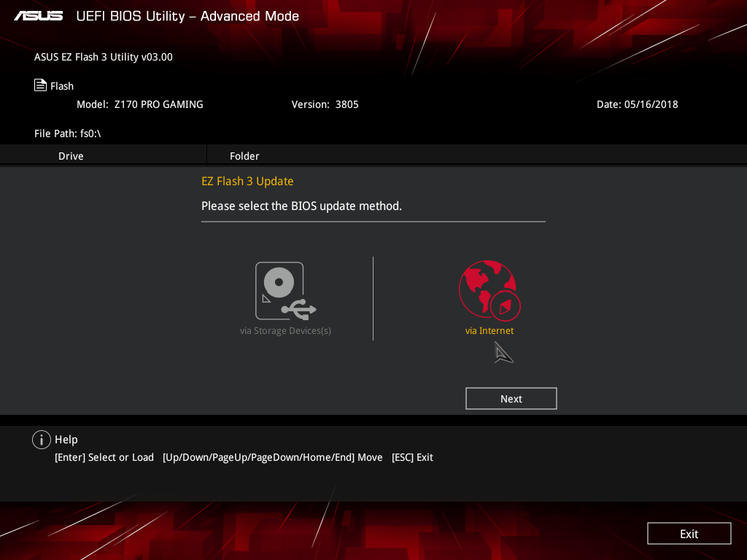Select the storage device USB drive icon
This screenshot has height=560, width=747.
pos(285,291)
